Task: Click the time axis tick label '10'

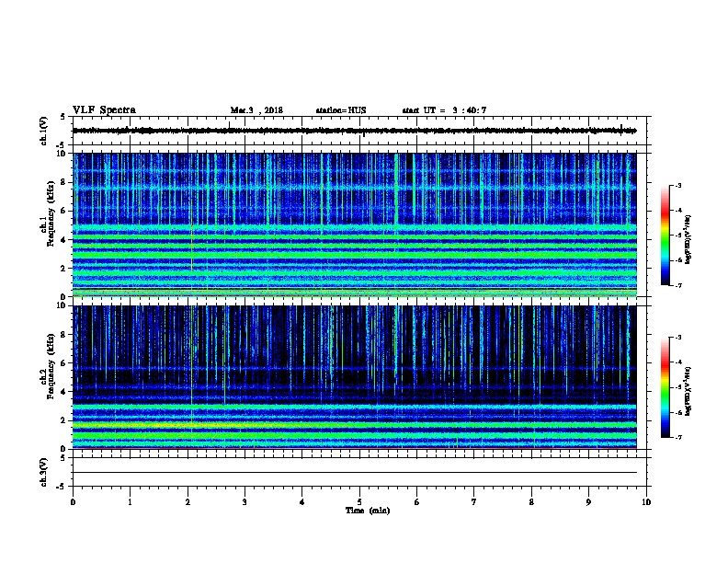Action: [646, 501]
